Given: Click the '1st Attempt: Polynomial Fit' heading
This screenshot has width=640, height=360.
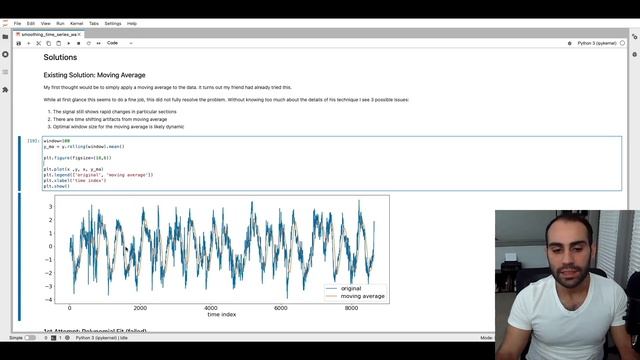Looking at the screenshot, I should point(95,331).
